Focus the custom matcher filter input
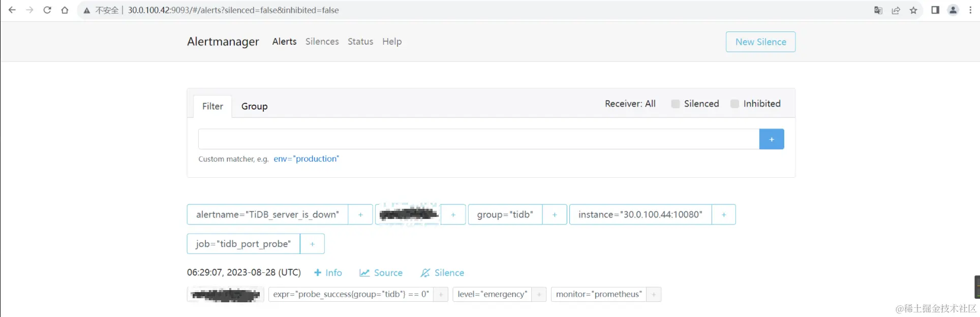This screenshot has height=317, width=980. point(479,139)
